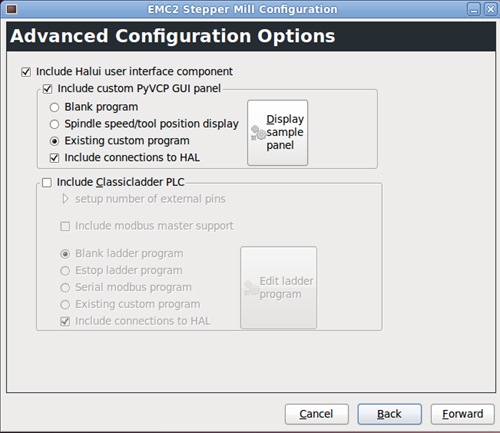Click the Cancel button
Viewport: 500px width, 433px height.
point(317,414)
